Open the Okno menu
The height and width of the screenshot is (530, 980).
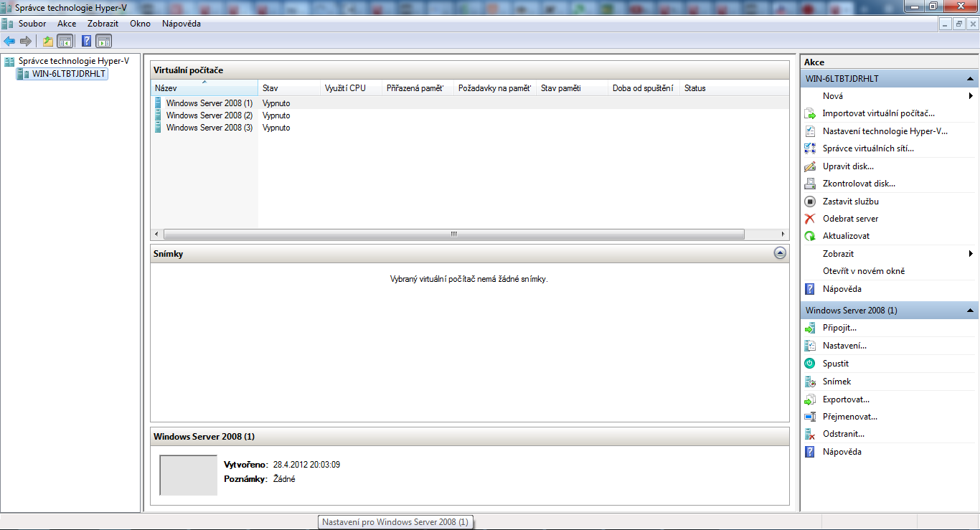pos(141,24)
